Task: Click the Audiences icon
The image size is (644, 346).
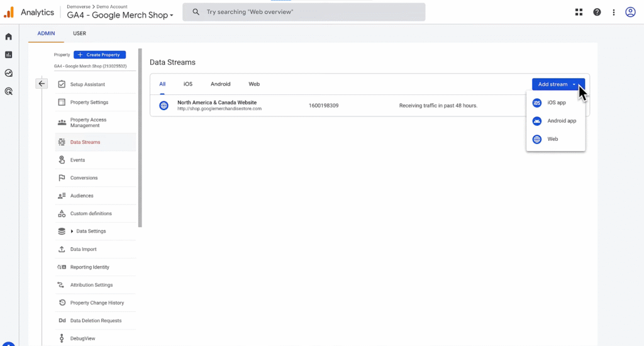Action: [x=62, y=196]
